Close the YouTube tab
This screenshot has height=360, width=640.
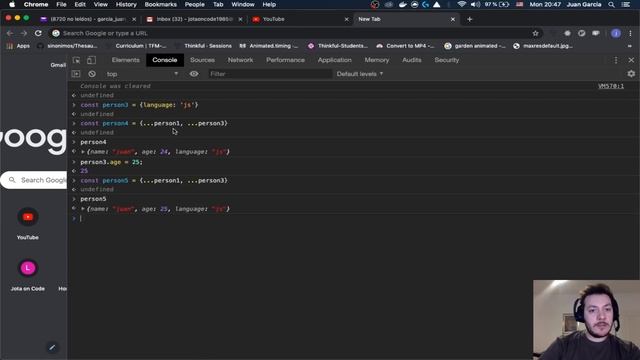pyautogui.click(x=347, y=19)
